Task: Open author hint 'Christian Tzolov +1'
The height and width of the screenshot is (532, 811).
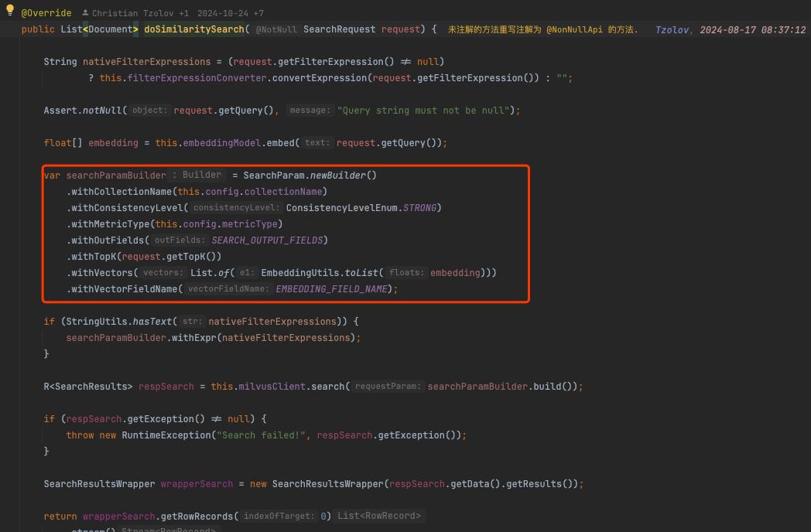Action: click(140, 13)
